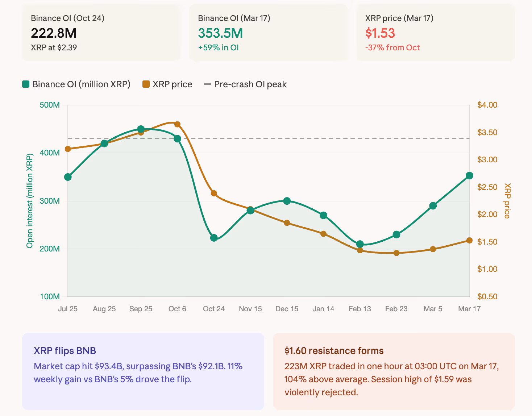Click the Binance OI (Oct 24) stat card
The width and height of the screenshot is (532, 416).
tap(101, 33)
